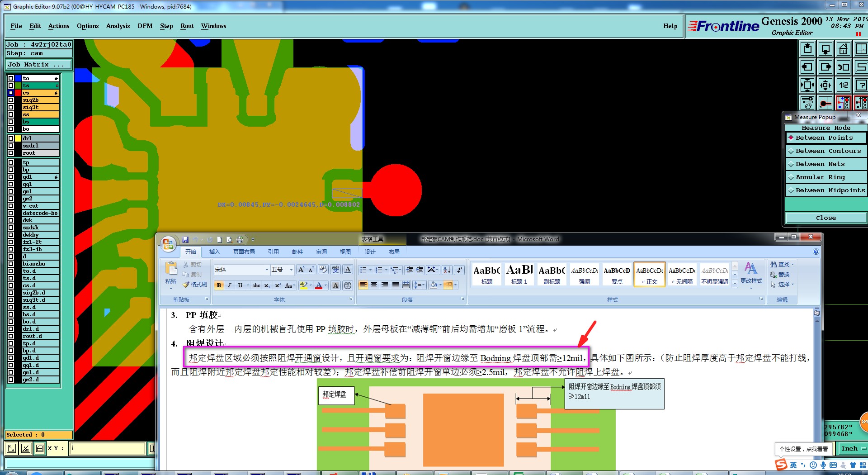Click the X Y coordinate input field

[x=108, y=448]
